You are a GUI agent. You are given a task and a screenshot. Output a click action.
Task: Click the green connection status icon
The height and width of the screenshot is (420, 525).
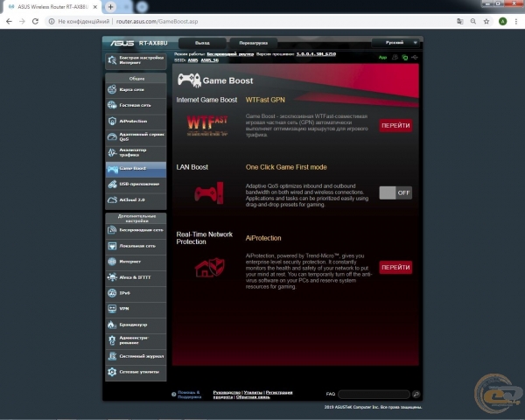tap(405, 58)
